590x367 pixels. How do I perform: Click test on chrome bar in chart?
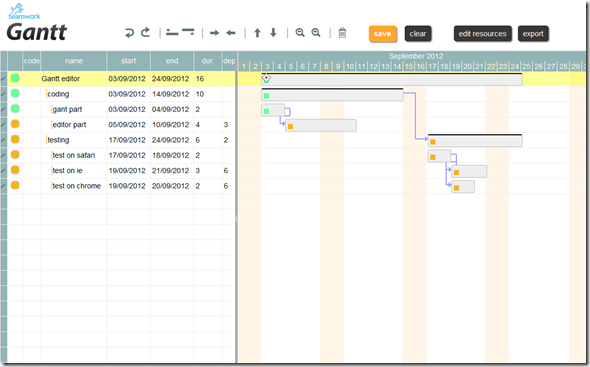(x=463, y=187)
